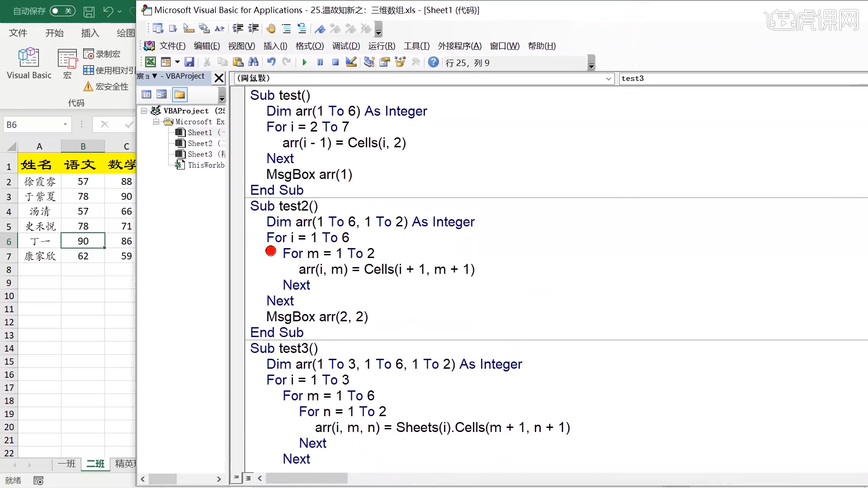Viewport: 868px width, 488px height.
Task: Open the test3 procedure dropdown
Action: [743, 79]
